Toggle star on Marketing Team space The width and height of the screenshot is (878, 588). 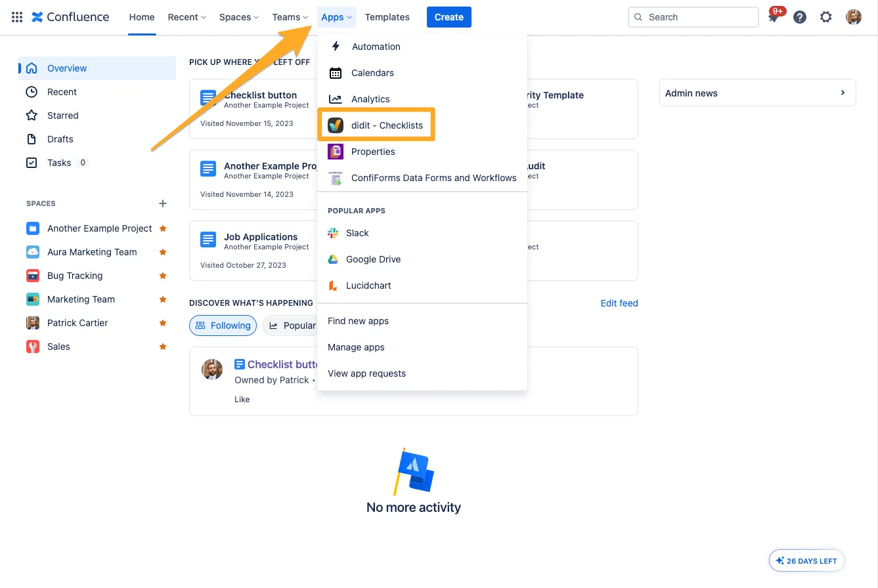pos(163,299)
